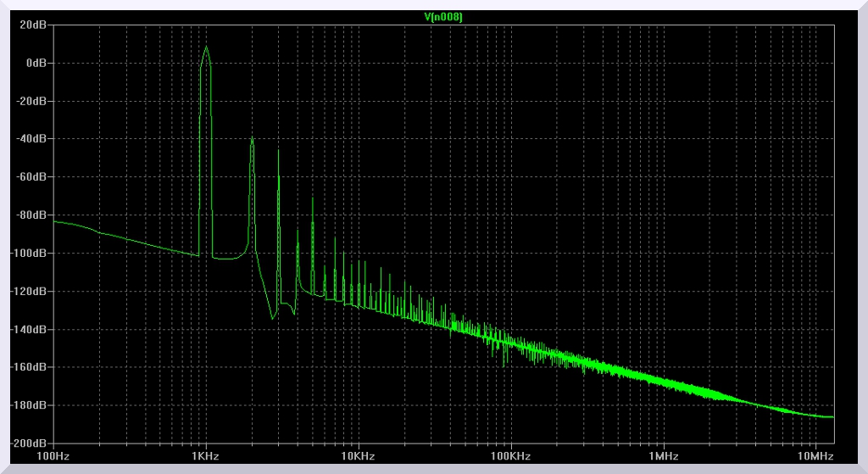Screen dimensions: 868x474
Task: Select the -20dB axis tick label
Action: tap(32, 101)
